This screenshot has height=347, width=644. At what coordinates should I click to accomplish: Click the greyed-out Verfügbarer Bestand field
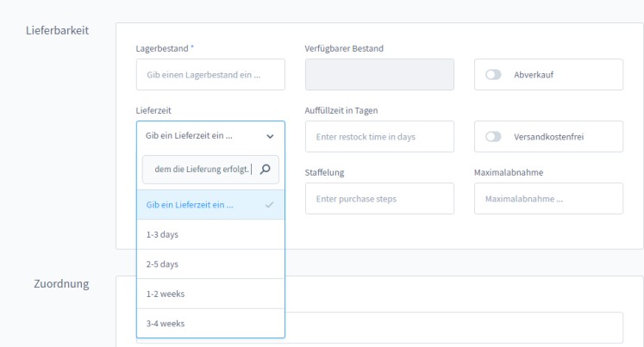tap(379, 75)
